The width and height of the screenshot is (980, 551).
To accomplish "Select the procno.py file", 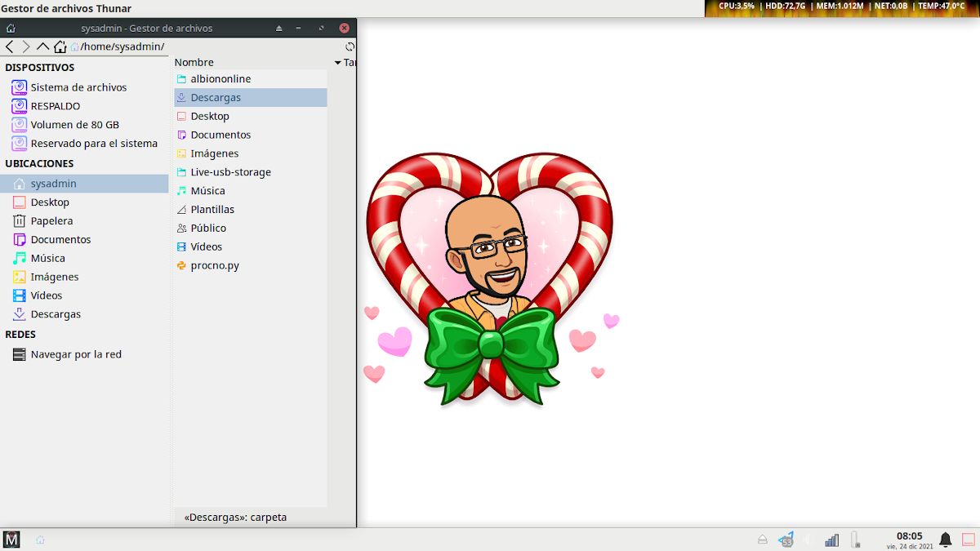I will click(x=215, y=265).
